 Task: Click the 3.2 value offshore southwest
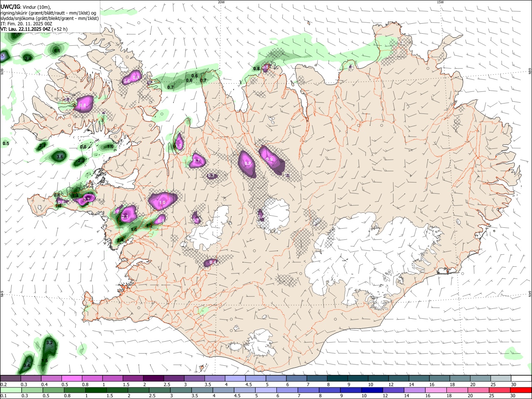click(x=49, y=342)
